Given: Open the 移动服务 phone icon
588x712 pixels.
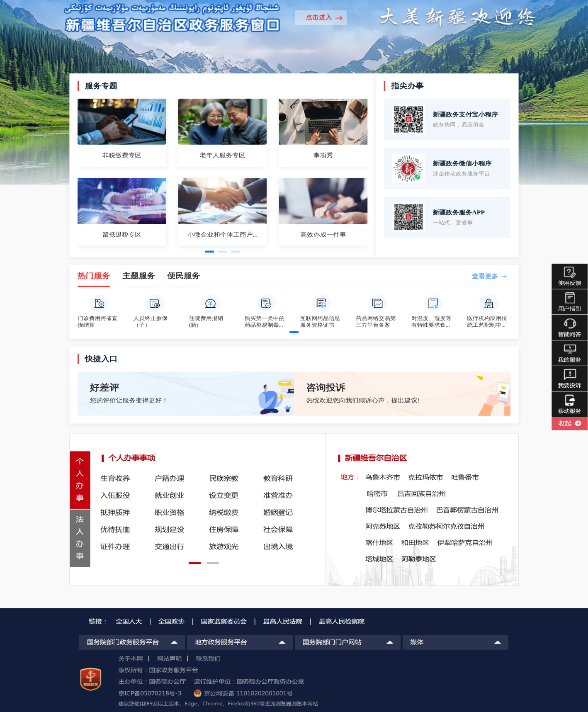Looking at the screenshot, I should click(569, 400).
